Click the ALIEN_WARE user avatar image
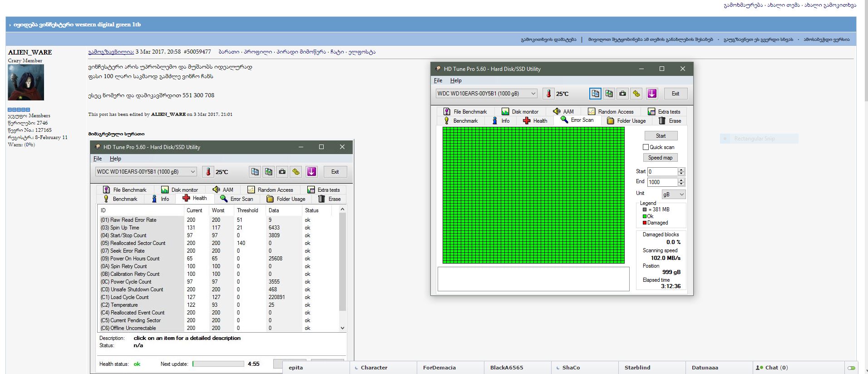The width and height of the screenshot is (868, 374). point(26,82)
